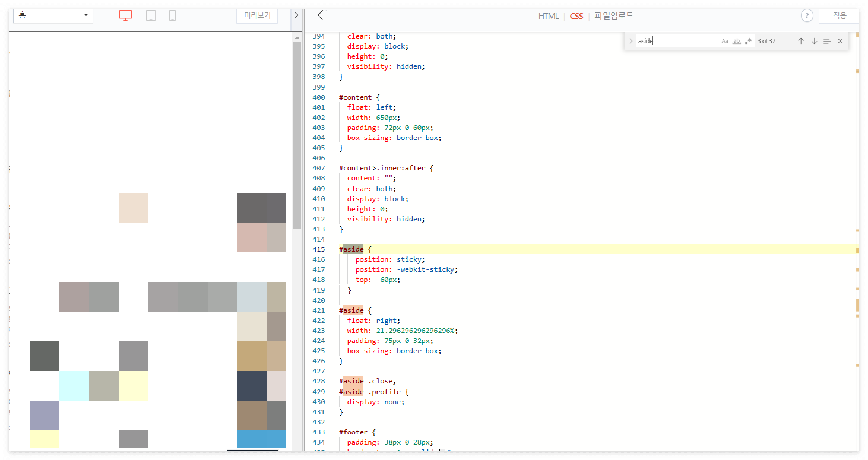868x460 pixels.
Task: Open the help question mark icon
Action: click(x=807, y=16)
